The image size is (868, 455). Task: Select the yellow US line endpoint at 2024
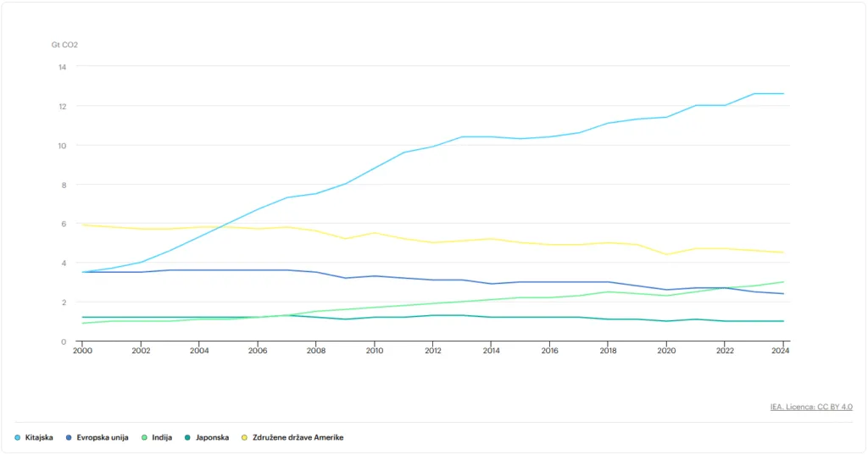pyautogui.click(x=783, y=252)
